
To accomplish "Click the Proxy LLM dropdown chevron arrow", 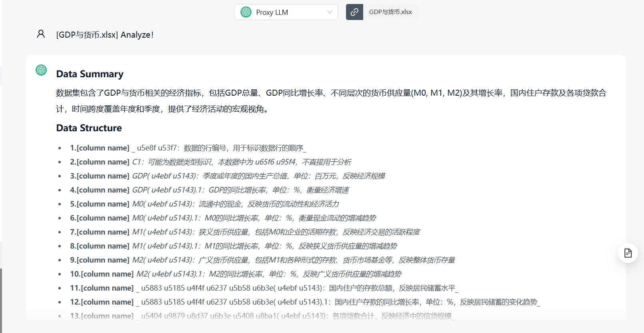I will click(x=330, y=12).
